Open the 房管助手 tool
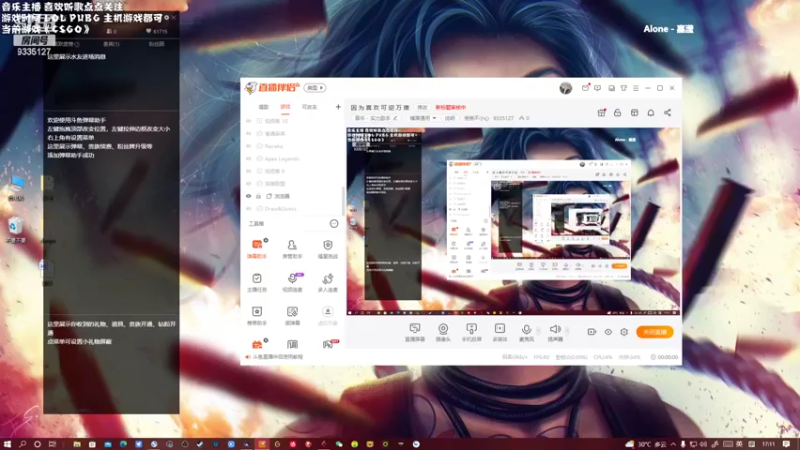 coord(292,248)
